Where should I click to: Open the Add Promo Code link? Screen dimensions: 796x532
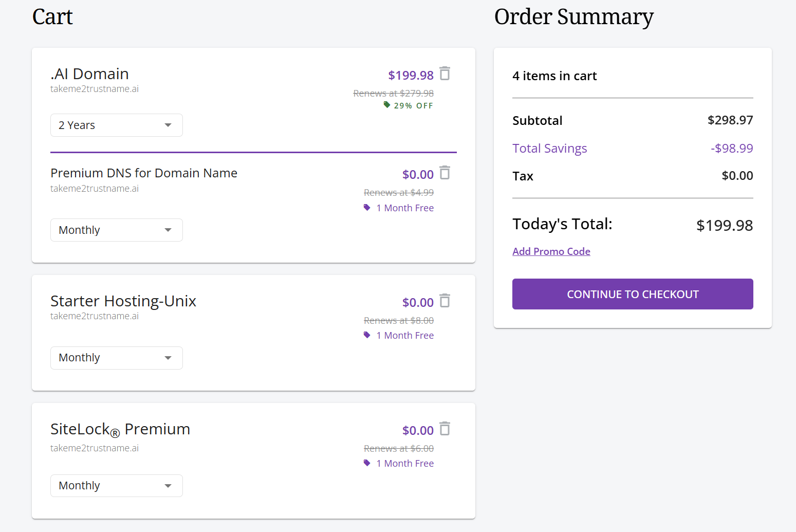pos(551,251)
